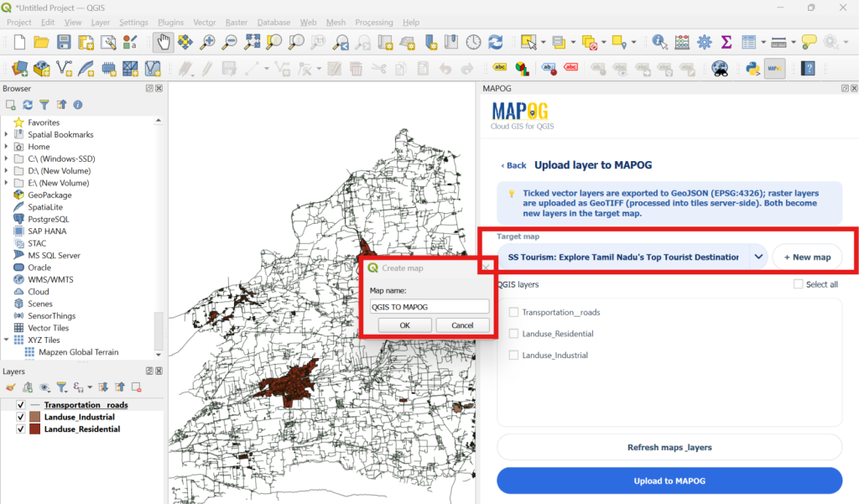Image resolution: width=859 pixels, height=504 pixels.
Task: Open the Plugins menu
Action: (171, 23)
